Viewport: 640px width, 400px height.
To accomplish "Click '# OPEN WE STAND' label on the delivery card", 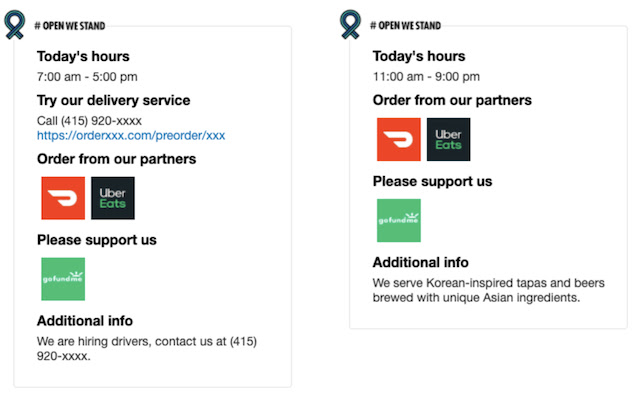I will click(69, 25).
